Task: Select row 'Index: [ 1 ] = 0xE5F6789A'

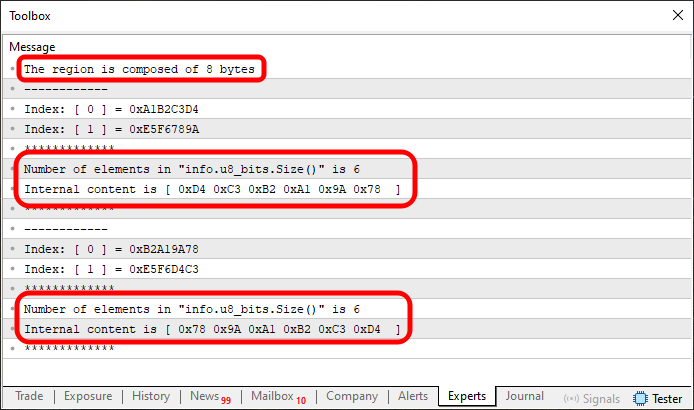Action: click(x=347, y=129)
